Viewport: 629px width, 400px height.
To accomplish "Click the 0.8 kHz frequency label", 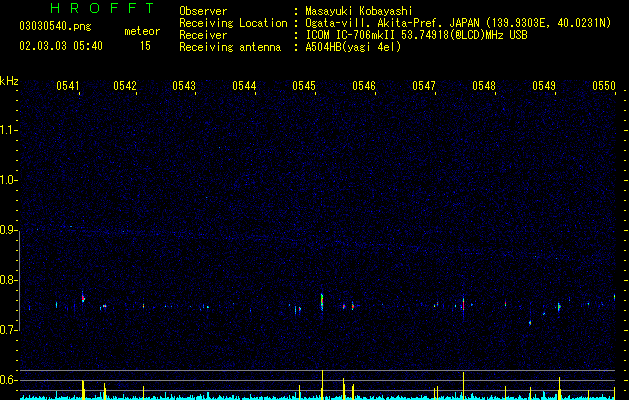I will coord(8,280).
